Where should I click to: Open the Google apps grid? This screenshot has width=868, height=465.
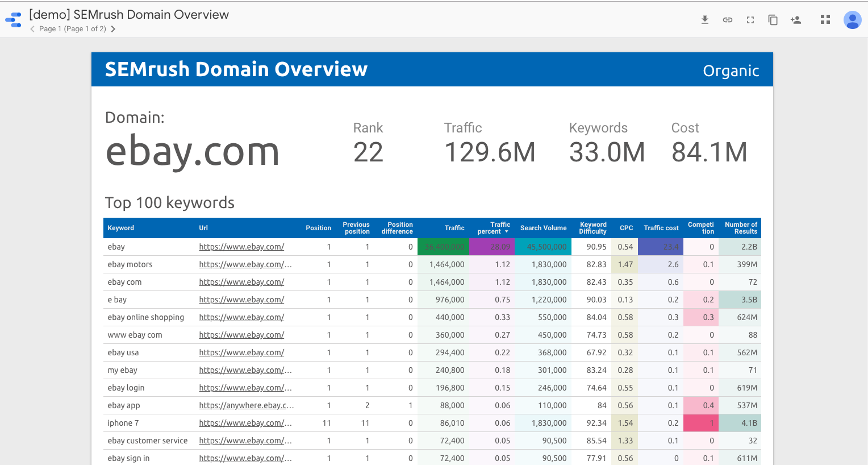tap(825, 20)
